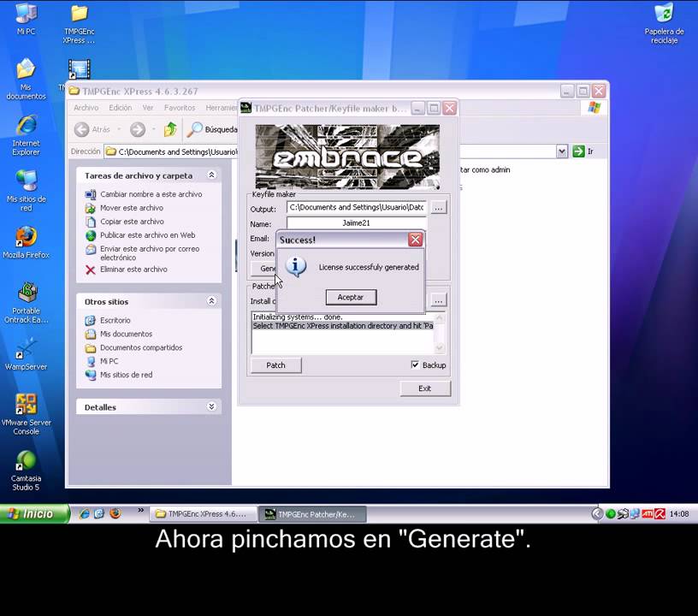Select the TMPGEnc XPress folder desktop icon
The width and height of the screenshot is (698, 616).
click(80, 23)
